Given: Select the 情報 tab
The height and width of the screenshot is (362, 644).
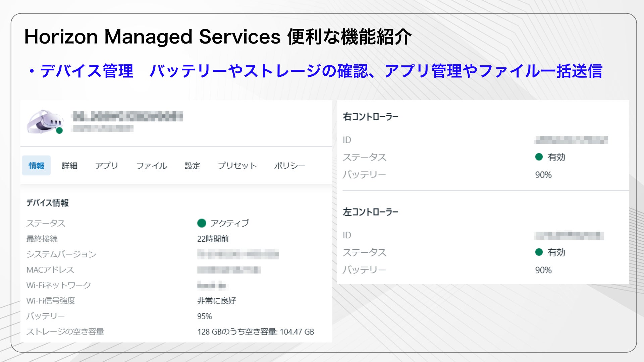Looking at the screenshot, I should pyautogui.click(x=36, y=166).
